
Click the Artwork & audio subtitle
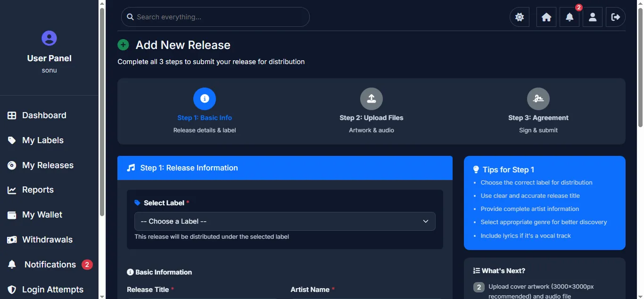point(372,130)
